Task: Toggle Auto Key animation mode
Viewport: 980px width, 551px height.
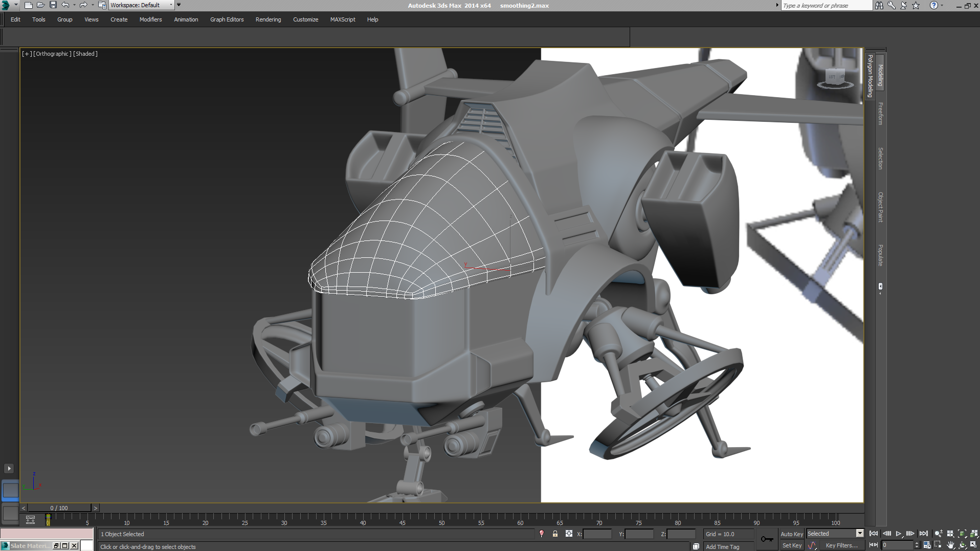Action: (791, 534)
